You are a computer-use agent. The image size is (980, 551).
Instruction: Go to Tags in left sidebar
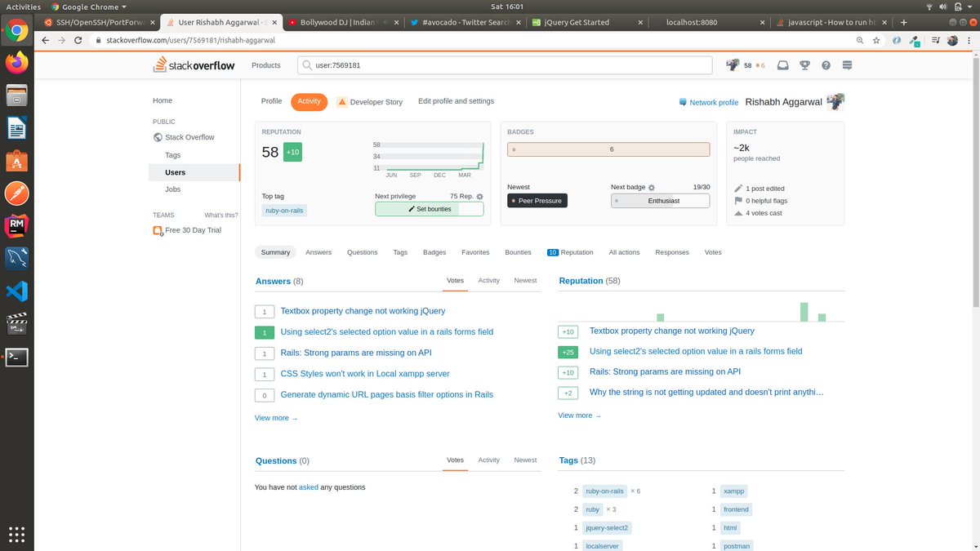point(172,155)
